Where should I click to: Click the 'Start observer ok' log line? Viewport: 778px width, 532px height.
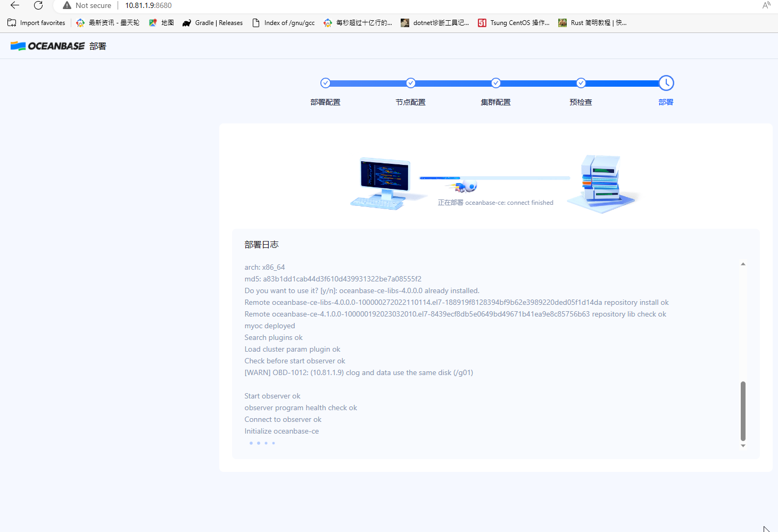tap(272, 396)
